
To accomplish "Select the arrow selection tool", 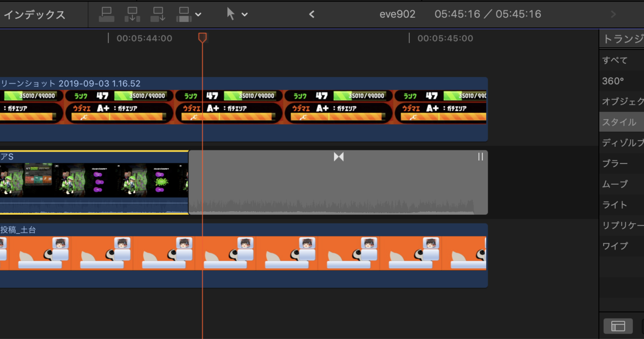I will coord(231,14).
